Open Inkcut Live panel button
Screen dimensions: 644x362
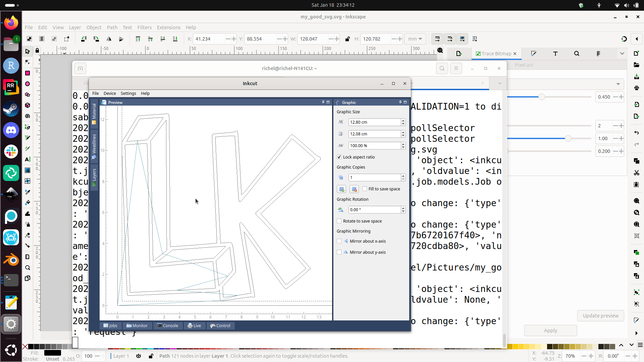195,325
